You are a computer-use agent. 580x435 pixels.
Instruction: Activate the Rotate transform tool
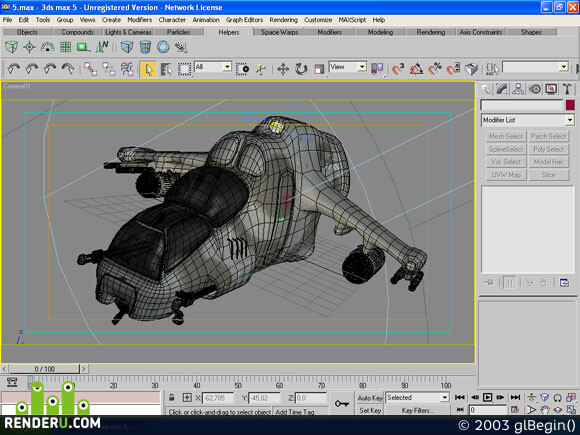click(x=301, y=69)
